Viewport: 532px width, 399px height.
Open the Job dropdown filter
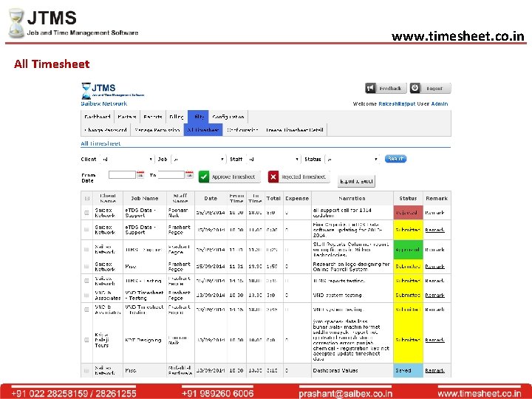coord(199,159)
